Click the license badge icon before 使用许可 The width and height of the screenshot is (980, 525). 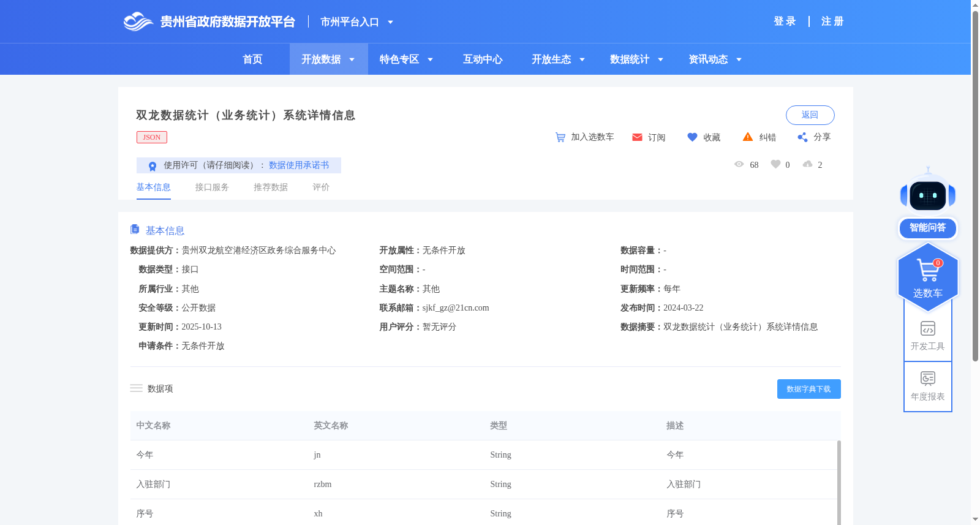pyautogui.click(x=153, y=166)
